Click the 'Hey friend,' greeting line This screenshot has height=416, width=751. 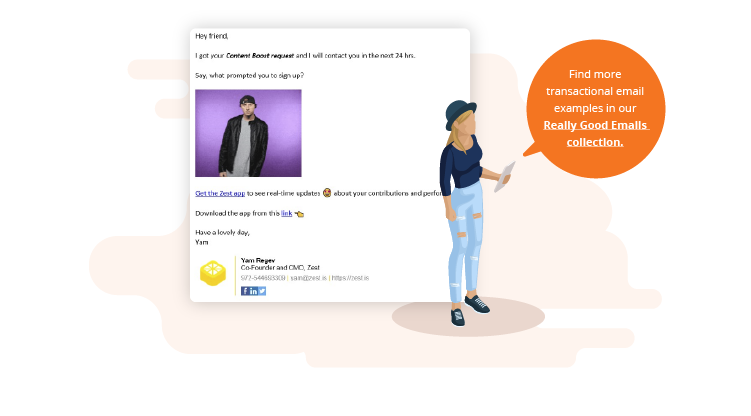click(212, 36)
